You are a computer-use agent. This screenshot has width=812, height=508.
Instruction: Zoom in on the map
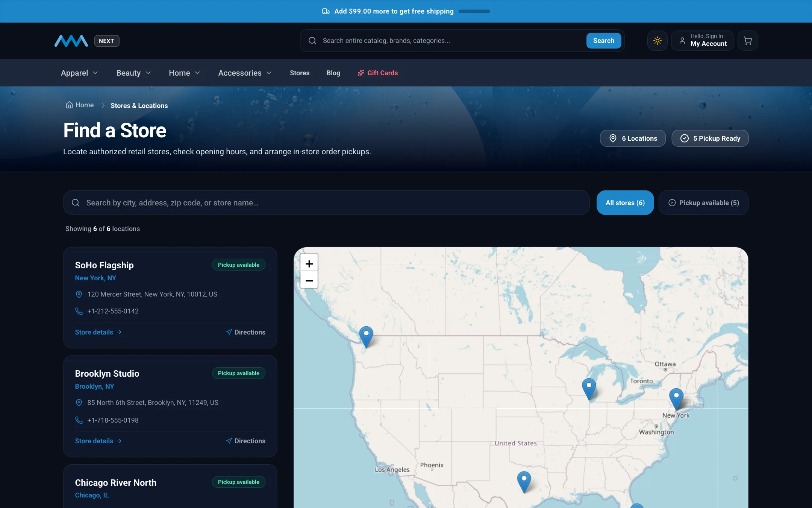tap(309, 263)
